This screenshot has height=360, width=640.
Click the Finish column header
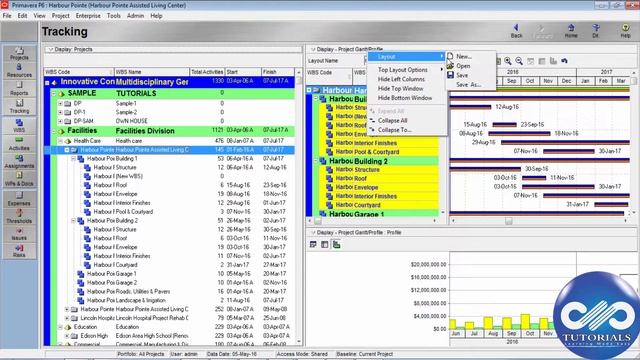(x=278, y=72)
